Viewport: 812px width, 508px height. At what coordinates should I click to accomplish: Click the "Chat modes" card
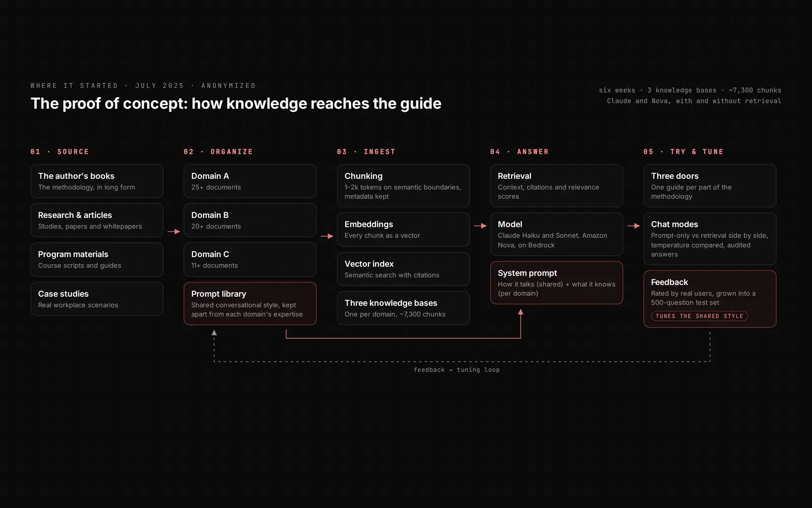pos(710,239)
